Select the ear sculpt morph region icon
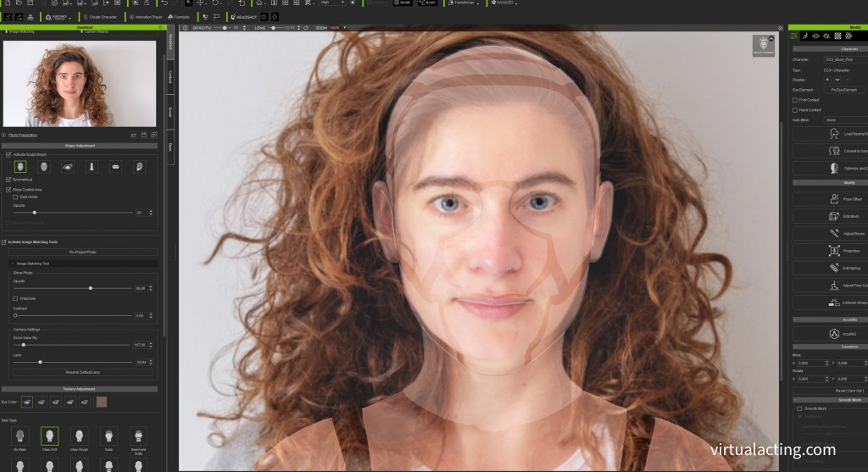Viewport: 868px width, 472px height. 140,167
